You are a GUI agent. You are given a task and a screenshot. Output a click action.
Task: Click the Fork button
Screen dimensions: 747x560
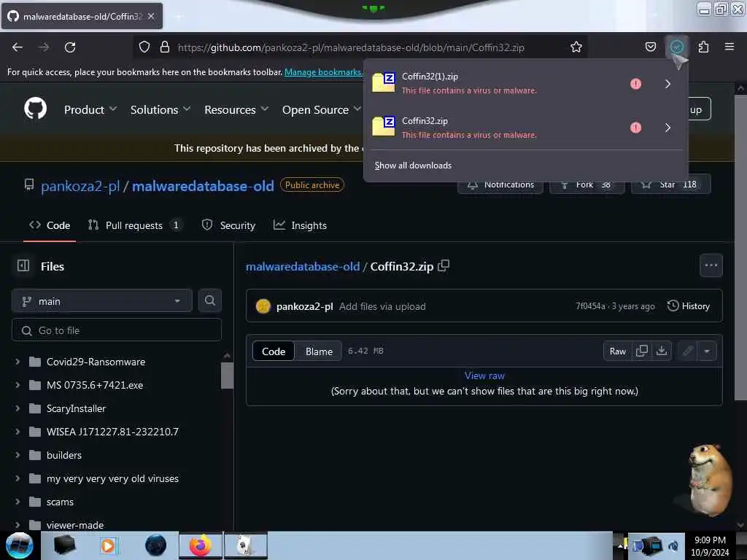(x=587, y=184)
